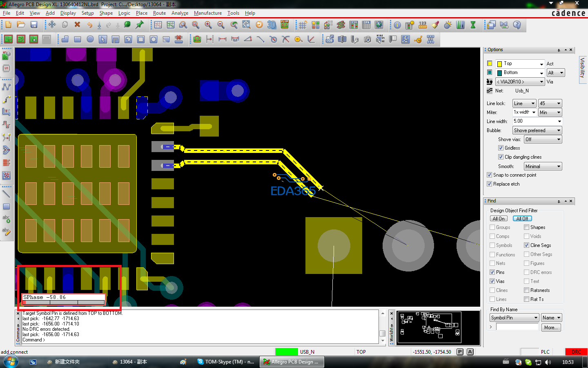
Task: Click the Zoom Out magnifier
Action: coord(221,25)
